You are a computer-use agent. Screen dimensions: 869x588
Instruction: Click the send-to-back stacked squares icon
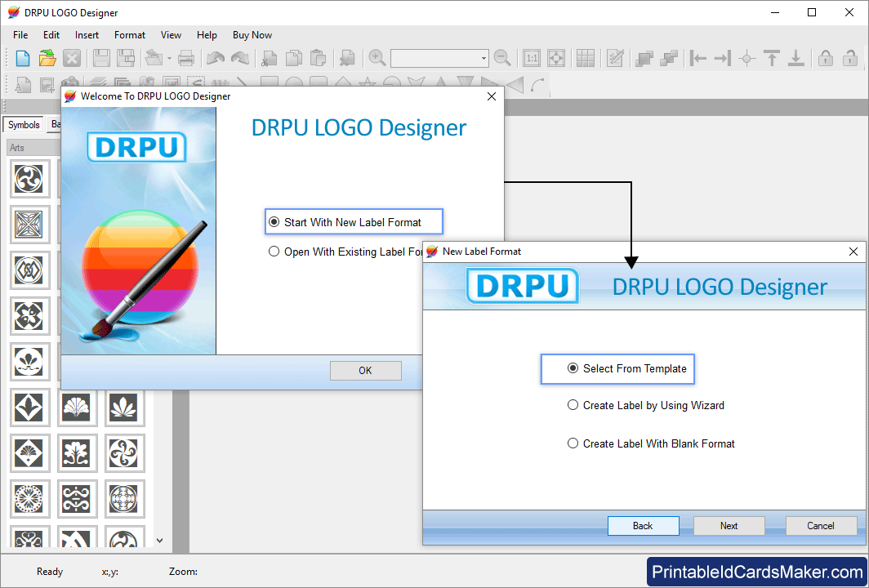(x=669, y=58)
